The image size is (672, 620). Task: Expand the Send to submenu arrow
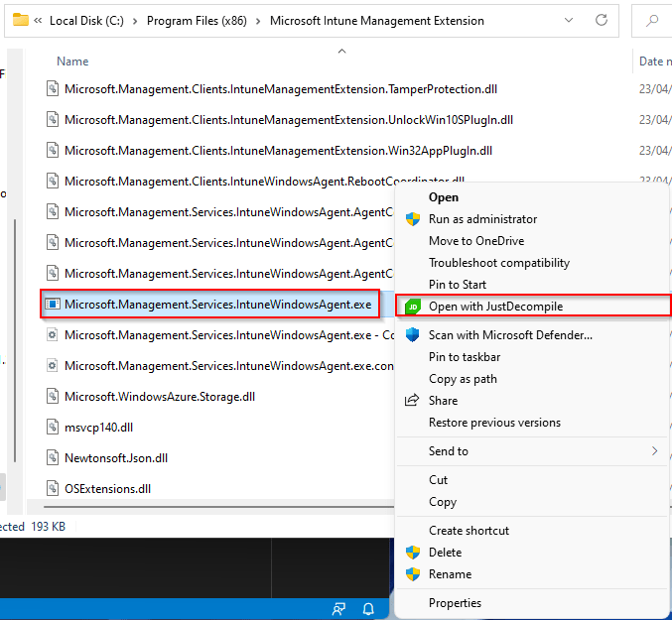point(654,451)
